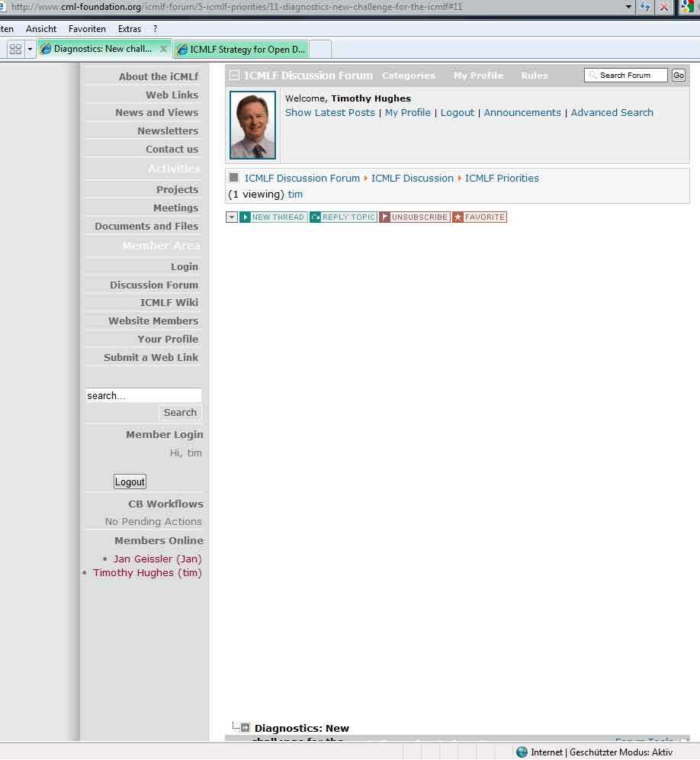The width and height of the screenshot is (700, 760).
Task: Click the UNSUBSCRIBE button
Action: (x=415, y=217)
